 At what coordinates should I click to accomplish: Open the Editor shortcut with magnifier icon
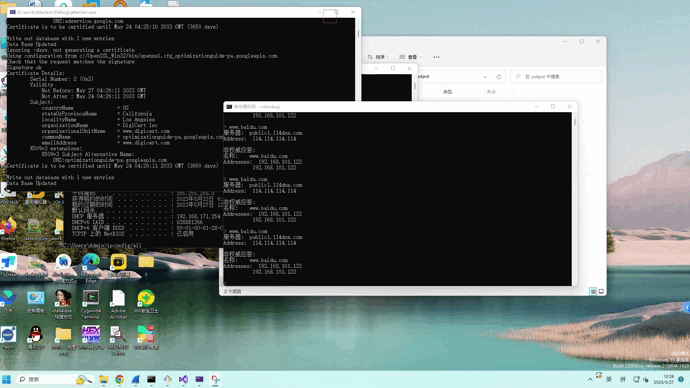click(118, 340)
